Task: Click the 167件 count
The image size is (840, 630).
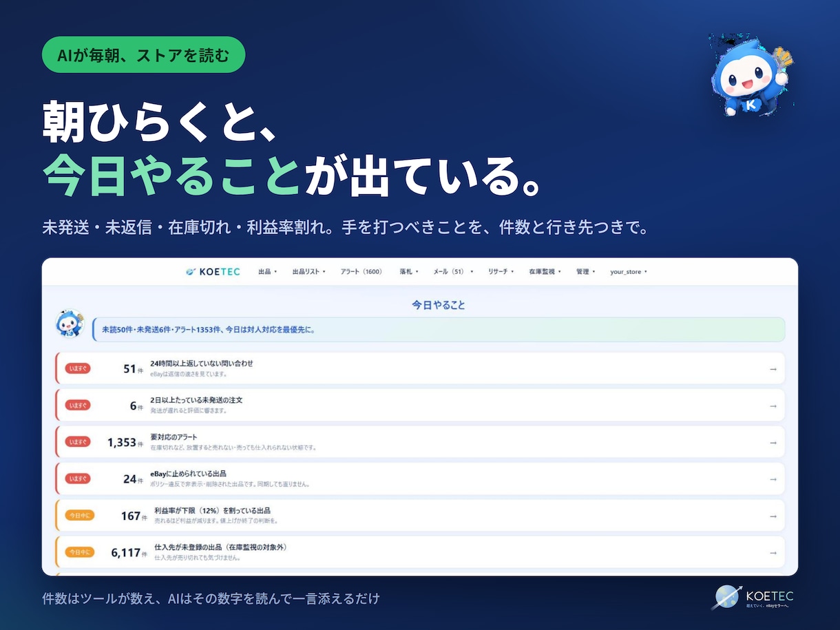Action: (134, 516)
